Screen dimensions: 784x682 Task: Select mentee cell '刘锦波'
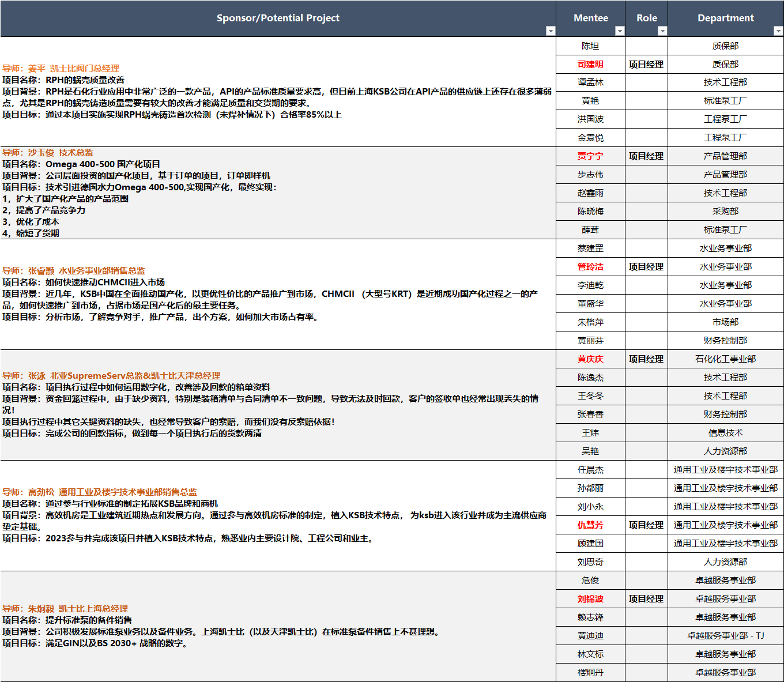590,599
